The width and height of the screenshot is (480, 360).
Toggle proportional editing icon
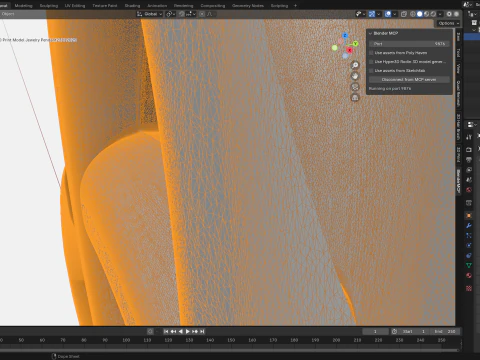(x=202, y=14)
